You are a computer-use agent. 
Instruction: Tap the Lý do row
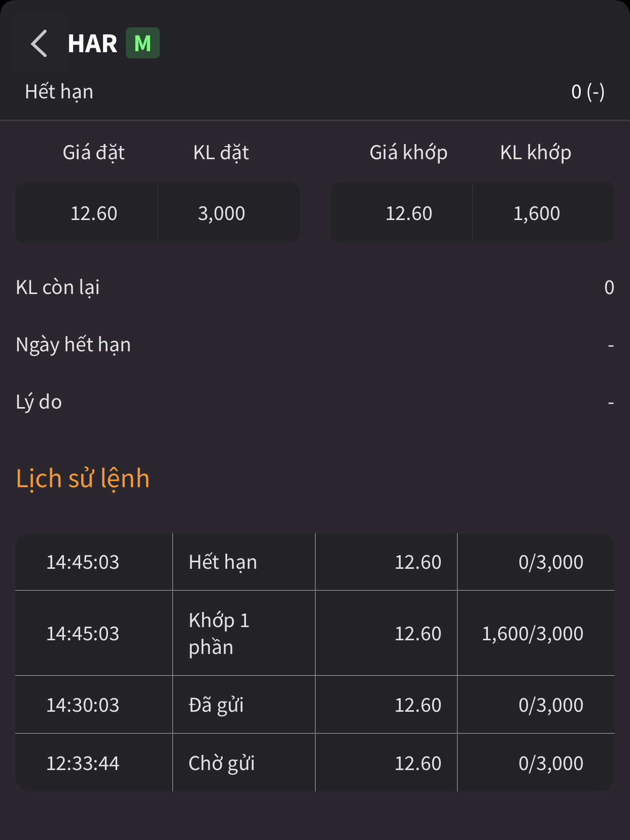[314, 402]
